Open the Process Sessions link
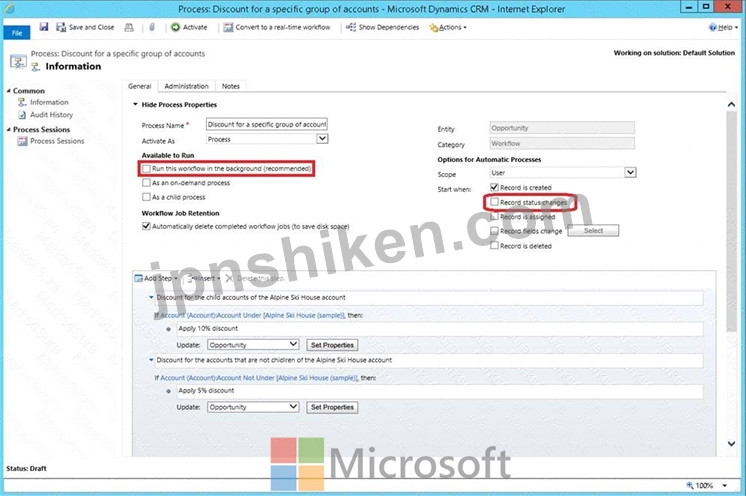The width and height of the screenshot is (746, 496). click(57, 141)
